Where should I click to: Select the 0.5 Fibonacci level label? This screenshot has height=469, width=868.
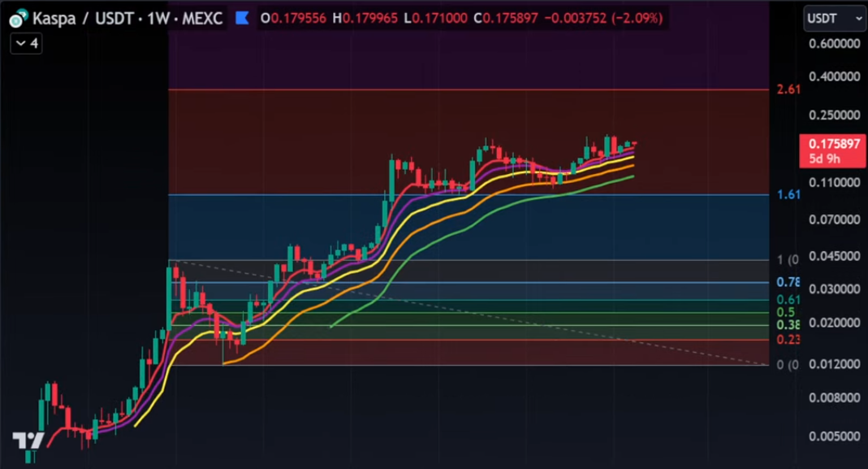pyautogui.click(x=785, y=312)
